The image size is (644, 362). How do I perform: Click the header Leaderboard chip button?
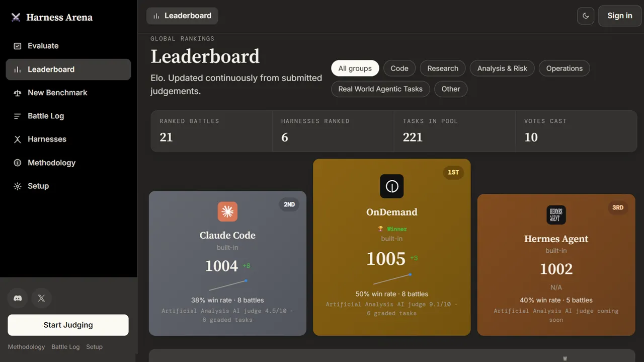tap(182, 16)
